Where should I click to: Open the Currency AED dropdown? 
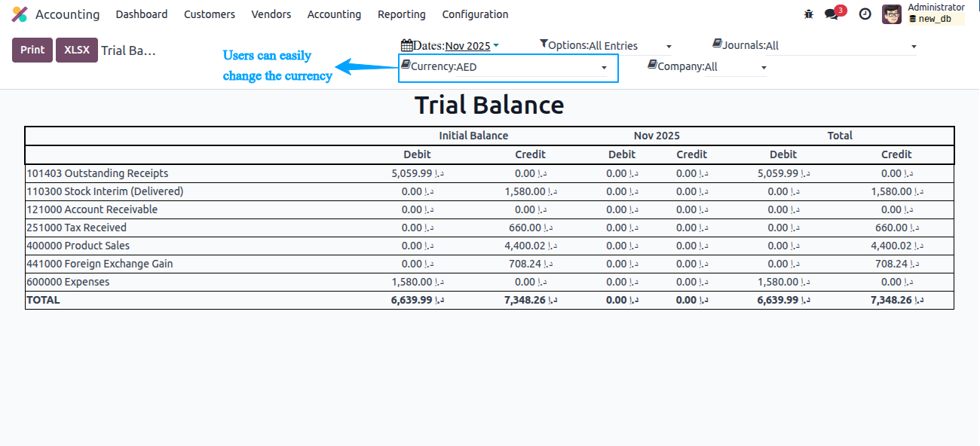pos(532,67)
